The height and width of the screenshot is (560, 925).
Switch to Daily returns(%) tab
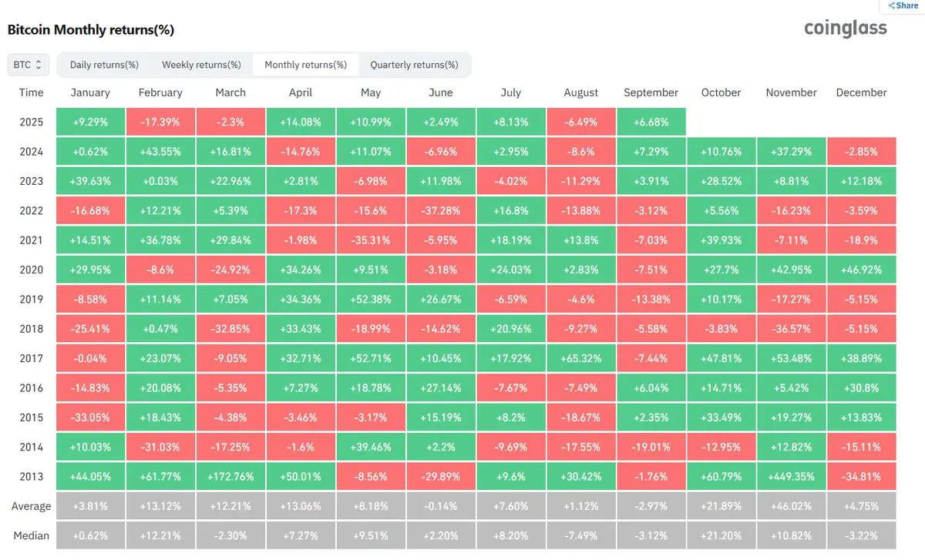point(104,65)
